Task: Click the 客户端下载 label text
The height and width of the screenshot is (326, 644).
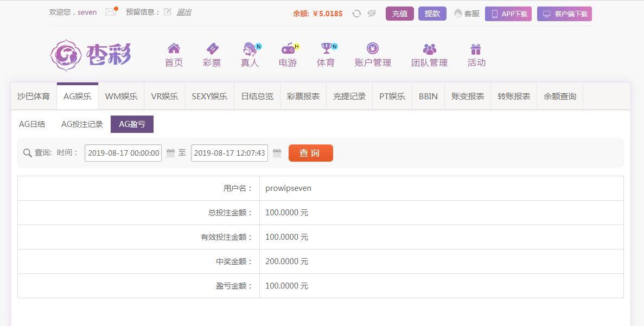Action: coord(571,14)
